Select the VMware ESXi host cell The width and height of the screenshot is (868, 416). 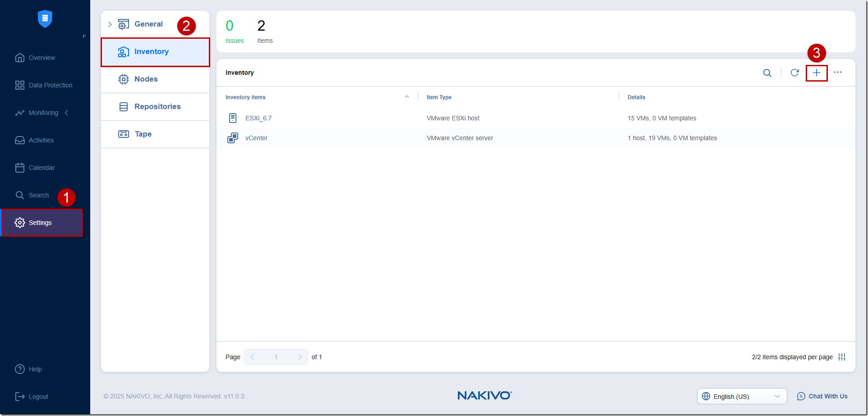click(x=453, y=118)
